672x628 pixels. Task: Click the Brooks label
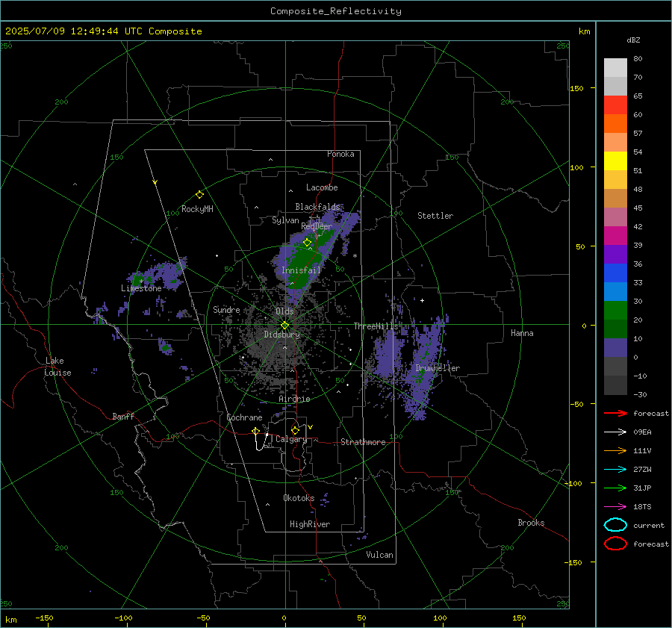(531, 523)
